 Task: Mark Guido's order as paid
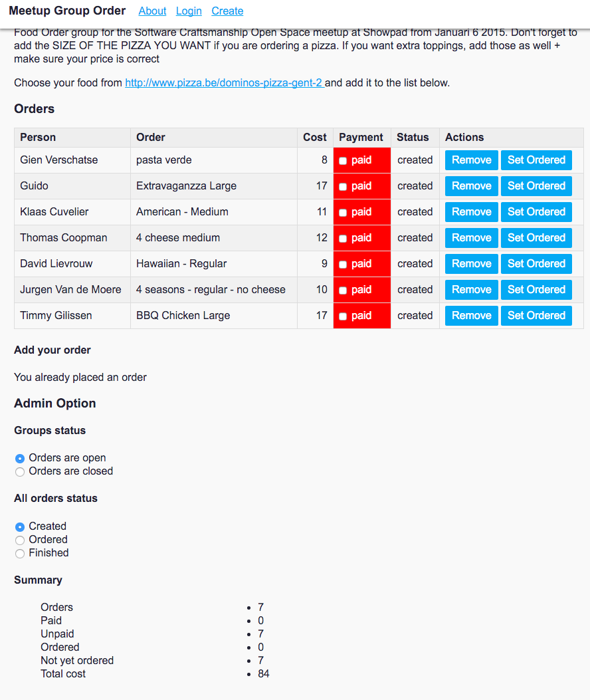pyautogui.click(x=343, y=187)
